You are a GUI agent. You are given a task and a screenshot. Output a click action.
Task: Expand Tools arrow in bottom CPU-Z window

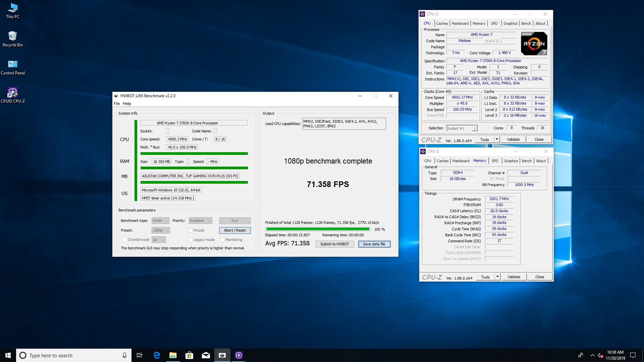point(497,277)
